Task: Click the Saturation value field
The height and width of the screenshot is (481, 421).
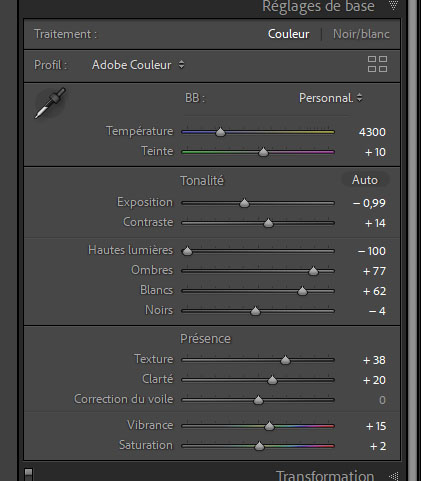Action: pos(378,446)
